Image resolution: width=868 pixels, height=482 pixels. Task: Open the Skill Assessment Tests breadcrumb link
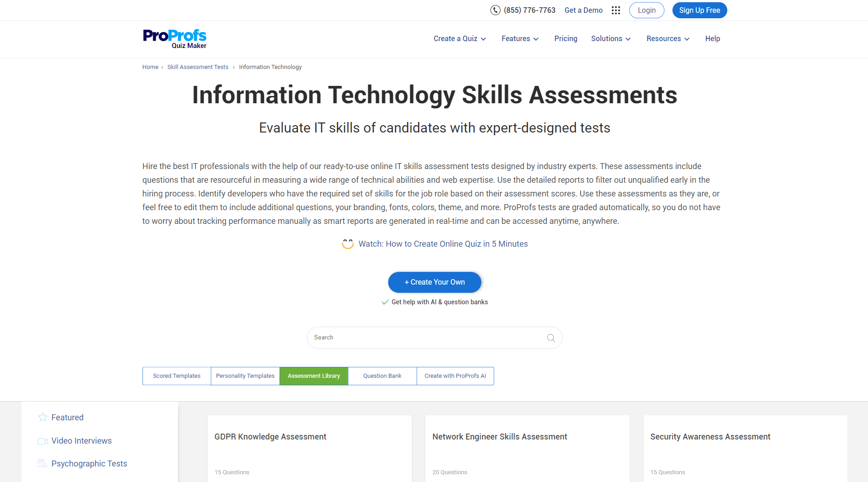(198, 67)
